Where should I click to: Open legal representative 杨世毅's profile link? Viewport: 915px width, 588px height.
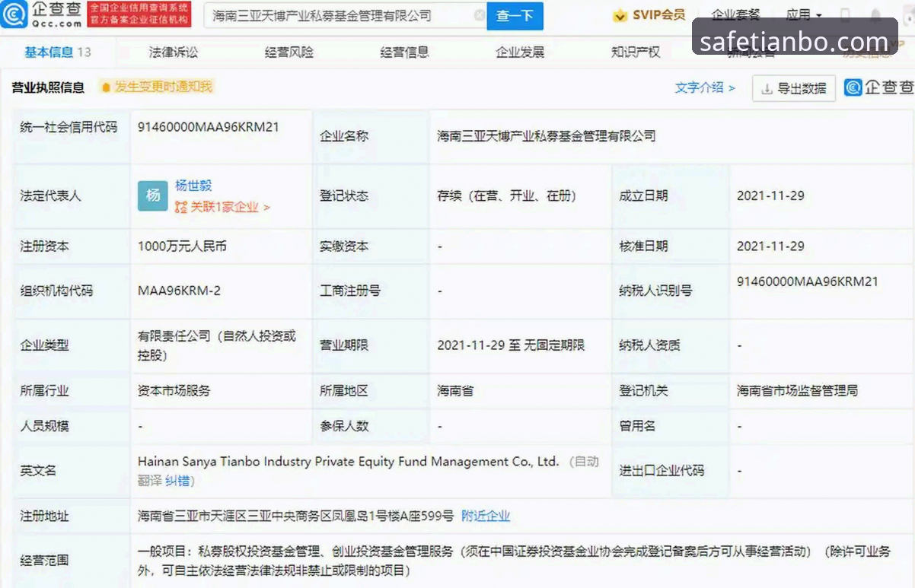pos(193,185)
